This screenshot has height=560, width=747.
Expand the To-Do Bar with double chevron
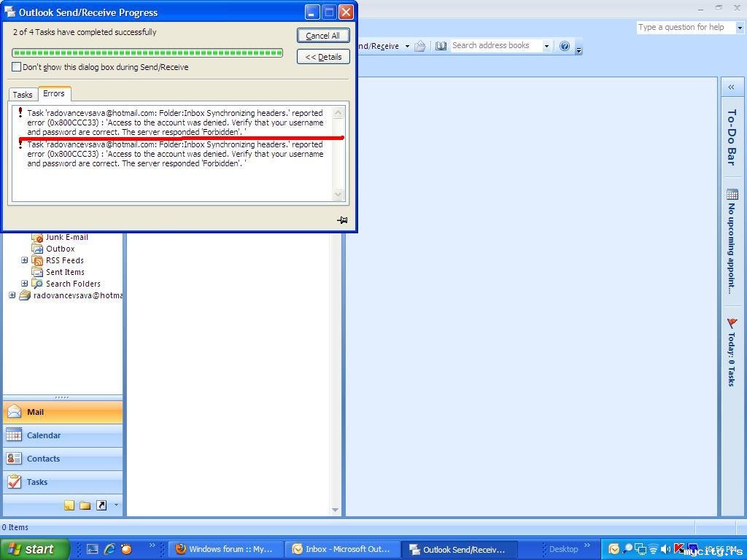[731, 87]
